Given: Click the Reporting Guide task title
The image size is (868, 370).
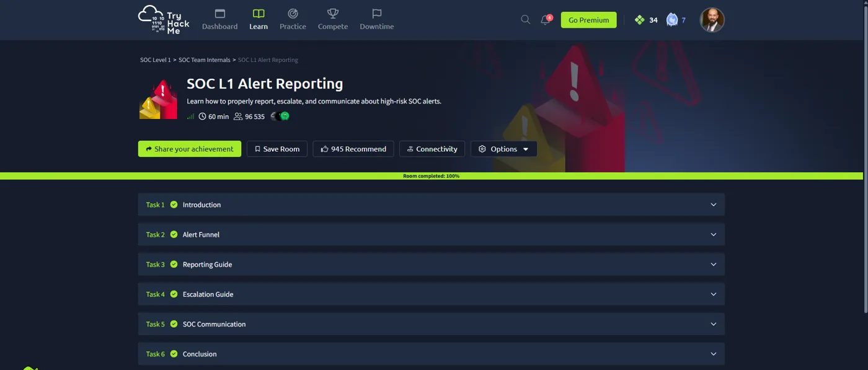Looking at the screenshot, I should click(207, 264).
